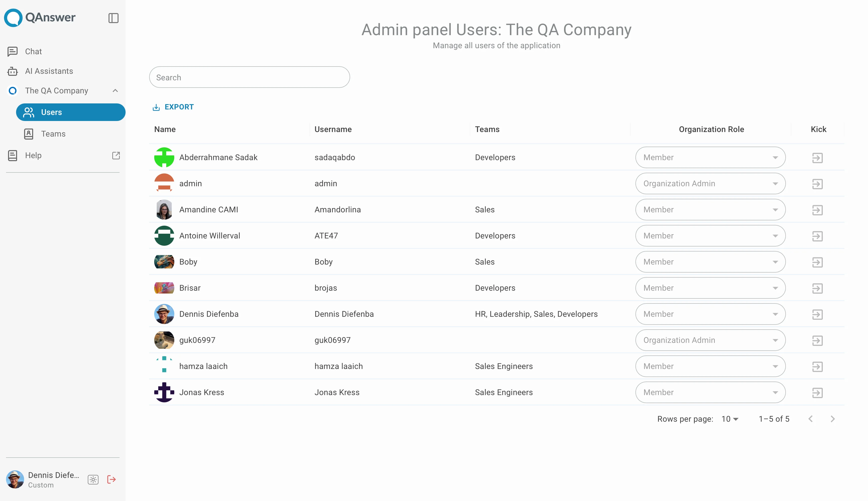Click Amandine CAMI's photo avatar
The image size is (868, 501).
(164, 210)
